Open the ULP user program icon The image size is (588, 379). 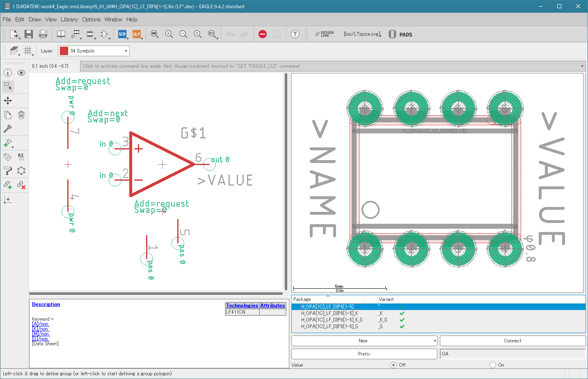[136, 34]
